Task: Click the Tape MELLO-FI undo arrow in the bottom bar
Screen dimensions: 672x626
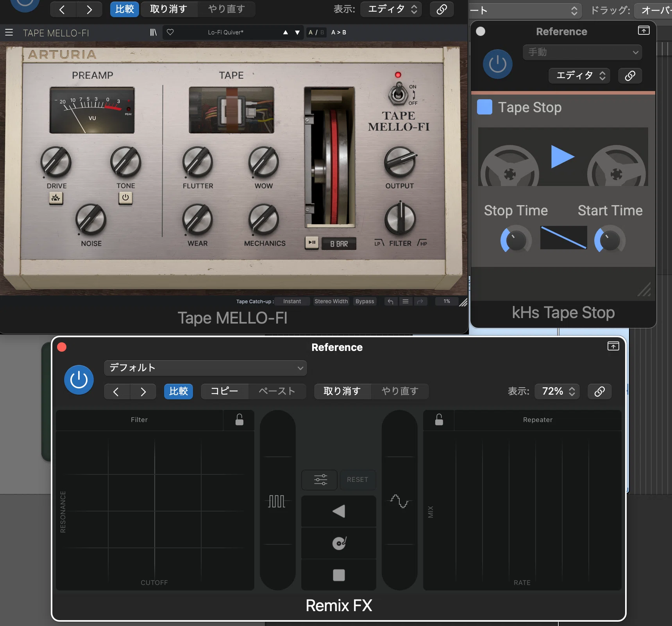Action: click(390, 301)
